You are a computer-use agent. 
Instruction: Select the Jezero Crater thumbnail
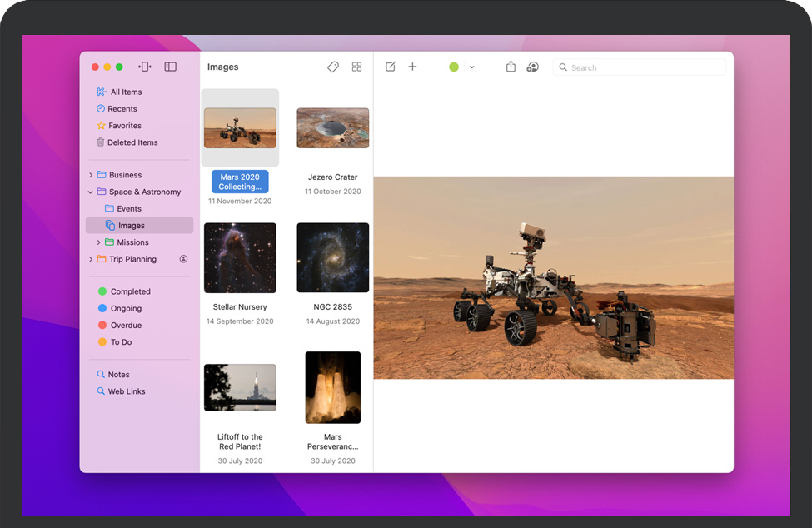click(332, 128)
